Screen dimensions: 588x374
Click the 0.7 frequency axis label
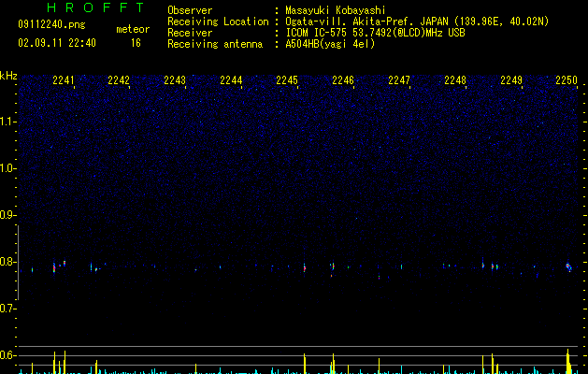[x=7, y=309]
